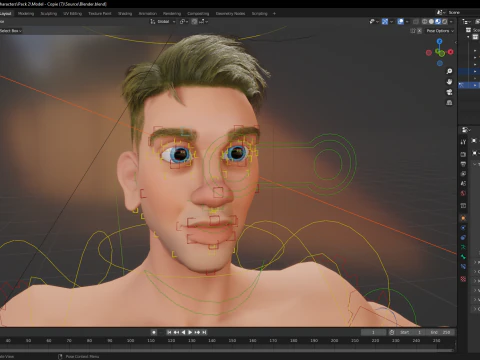Click the negative Z axis on gizmo
480x360 pixels.
pyautogui.click(x=440, y=63)
